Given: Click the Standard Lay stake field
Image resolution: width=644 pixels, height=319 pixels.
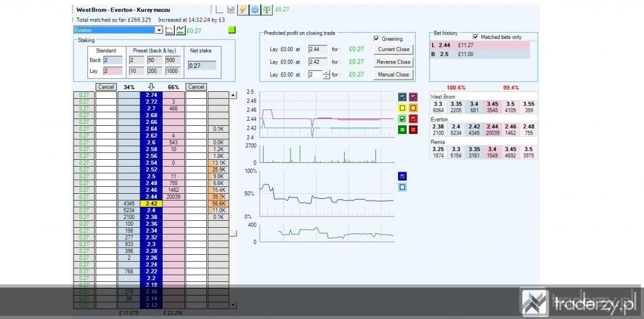Looking at the screenshot, I should coord(113,71).
